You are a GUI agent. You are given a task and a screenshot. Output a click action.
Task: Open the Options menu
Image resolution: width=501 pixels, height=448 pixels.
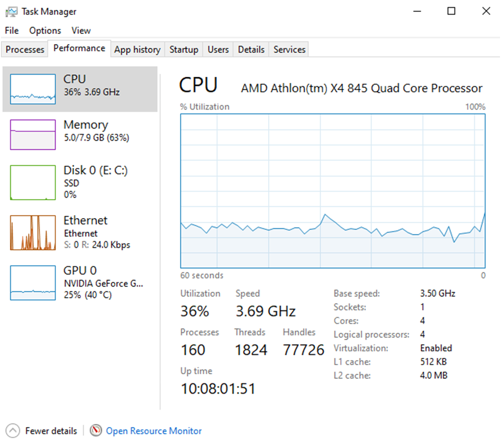[45, 31]
